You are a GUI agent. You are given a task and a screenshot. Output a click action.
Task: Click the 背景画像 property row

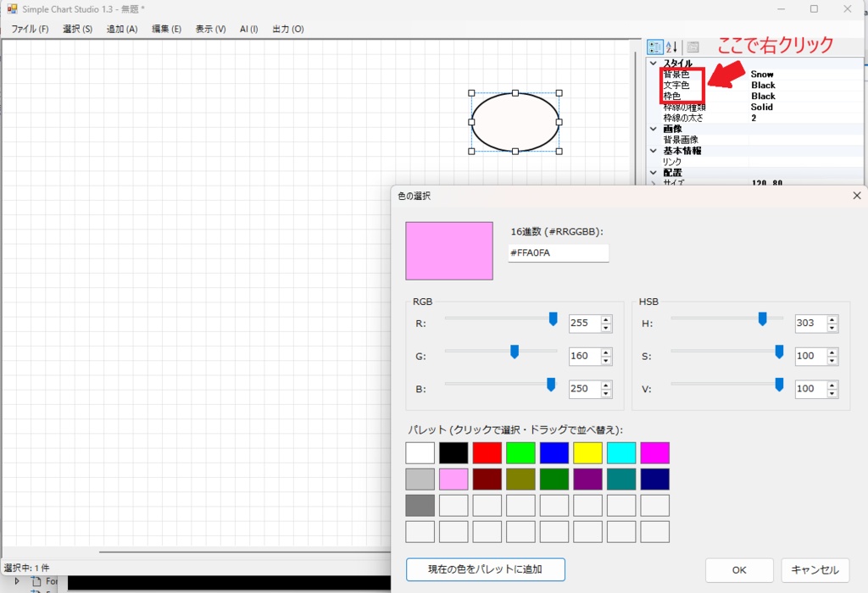click(755, 140)
